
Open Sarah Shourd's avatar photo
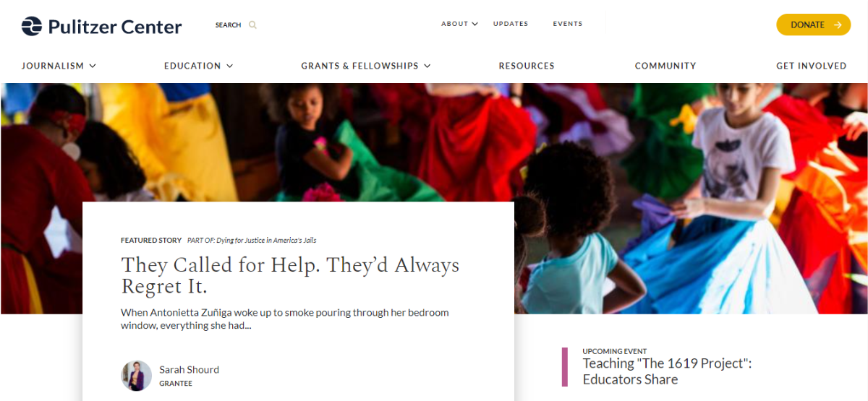click(136, 376)
